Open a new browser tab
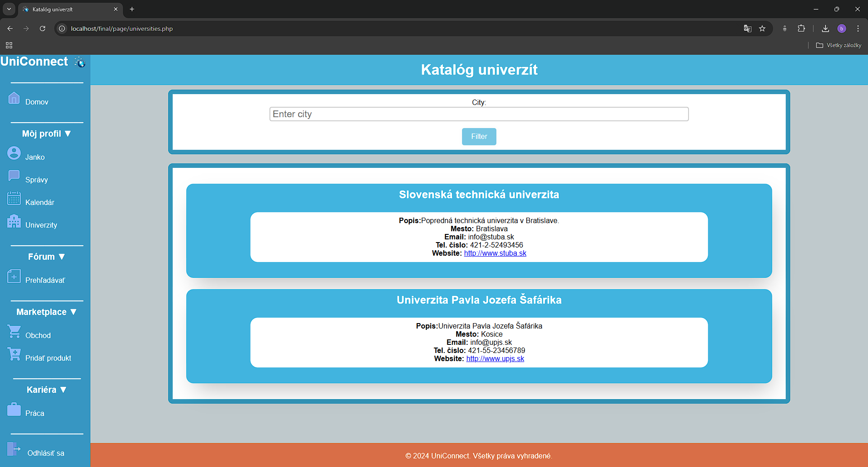The image size is (868, 467). pyautogui.click(x=132, y=9)
